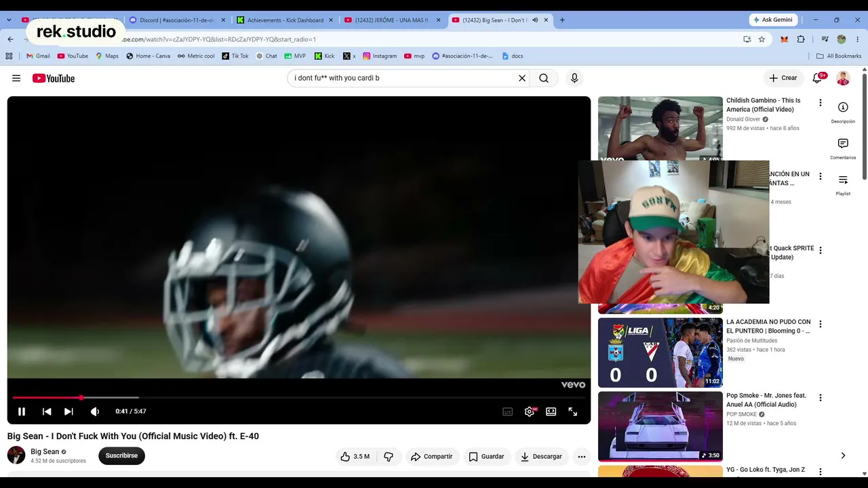This screenshot has width=868, height=488.
Task: Play the Childish Gambino This Is America thumbnail
Action: pyautogui.click(x=660, y=128)
